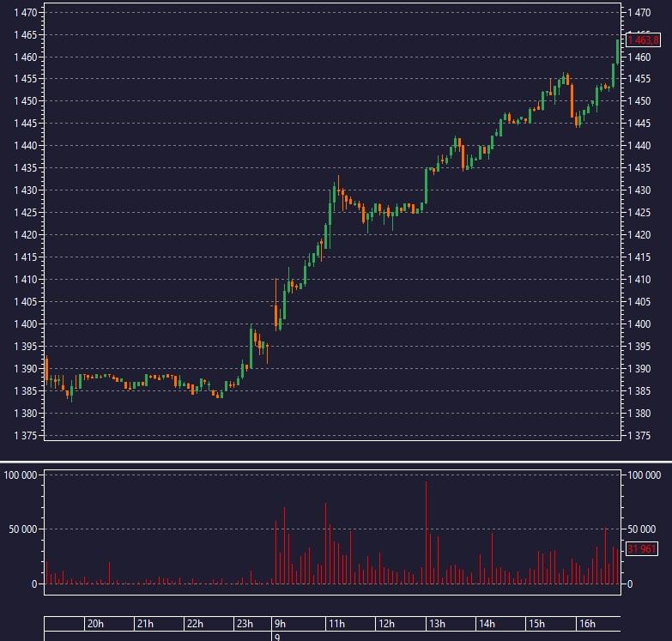This screenshot has width=672, height=641.
Task: Click the red 31 961 volume value tag
Action: point(642,548)
